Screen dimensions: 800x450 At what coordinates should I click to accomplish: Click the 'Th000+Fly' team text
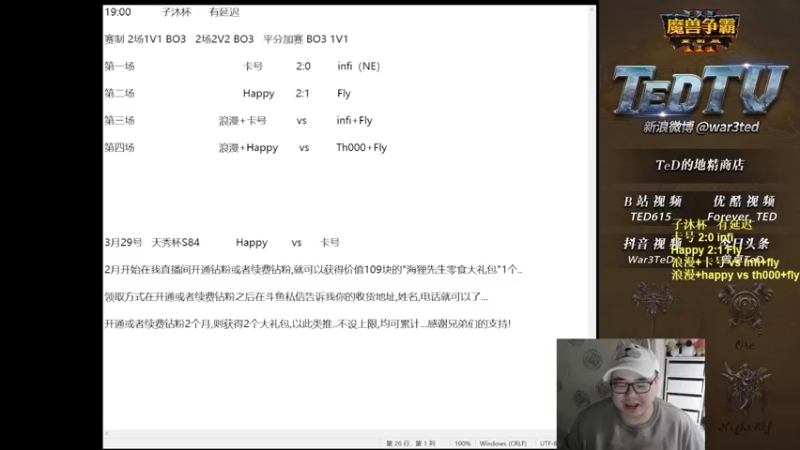[x=361, y=147]
